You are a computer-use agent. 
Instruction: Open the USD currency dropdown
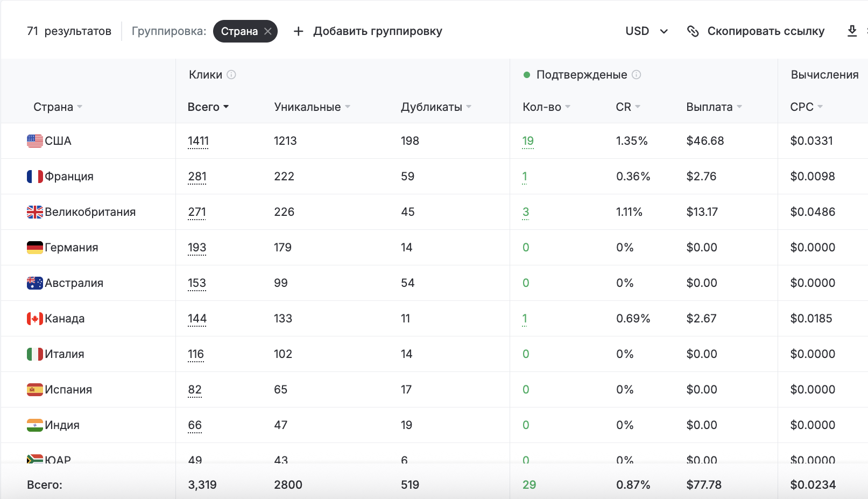(646, 31)
